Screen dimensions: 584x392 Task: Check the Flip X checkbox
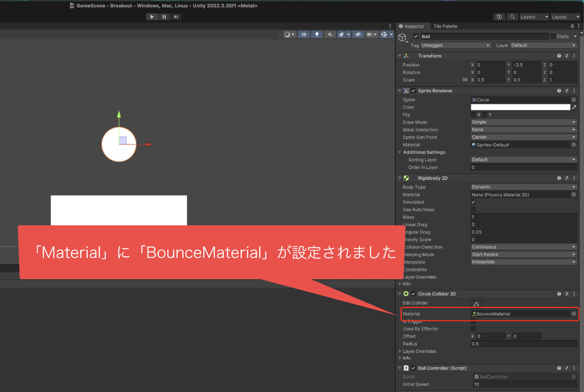point(473,114)
